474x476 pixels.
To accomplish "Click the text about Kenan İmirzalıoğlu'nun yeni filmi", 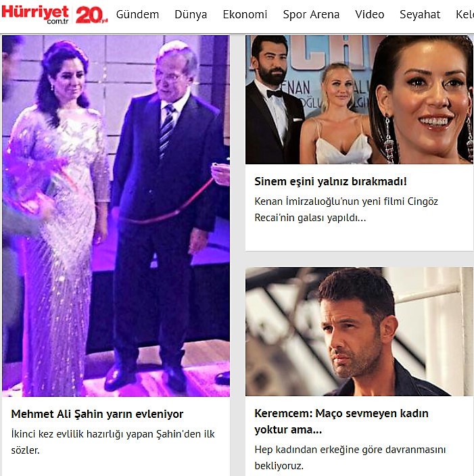I will [x=346, y=210].
